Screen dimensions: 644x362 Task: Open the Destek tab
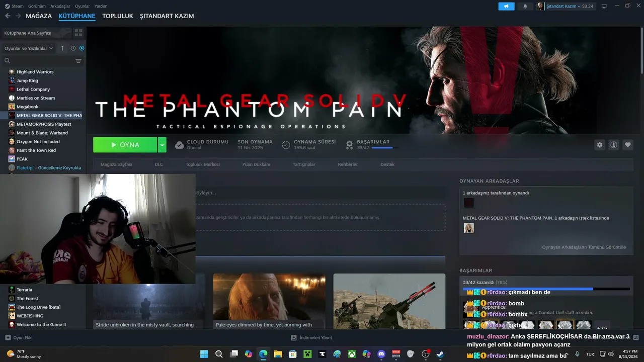click(x=387, y=164)
